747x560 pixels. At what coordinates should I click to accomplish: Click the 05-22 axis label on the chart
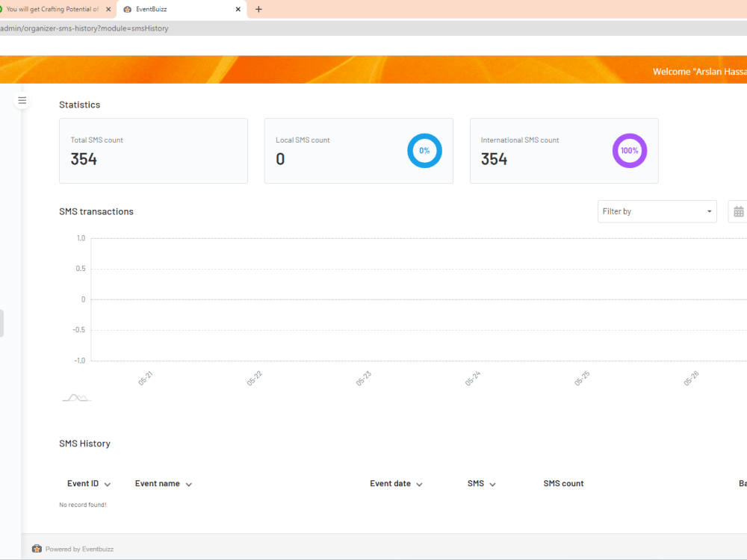[255, 378]
